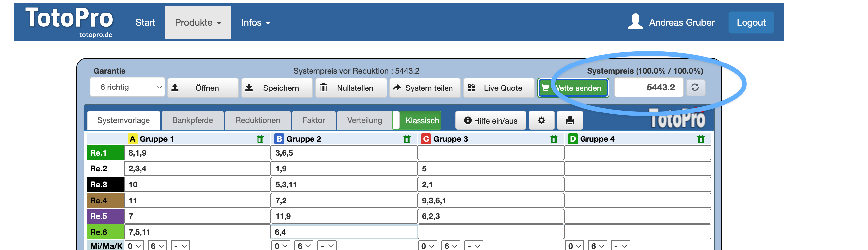
Task: Open Gruppe 1 K dropdown showing dash
Action: point(180,246)
